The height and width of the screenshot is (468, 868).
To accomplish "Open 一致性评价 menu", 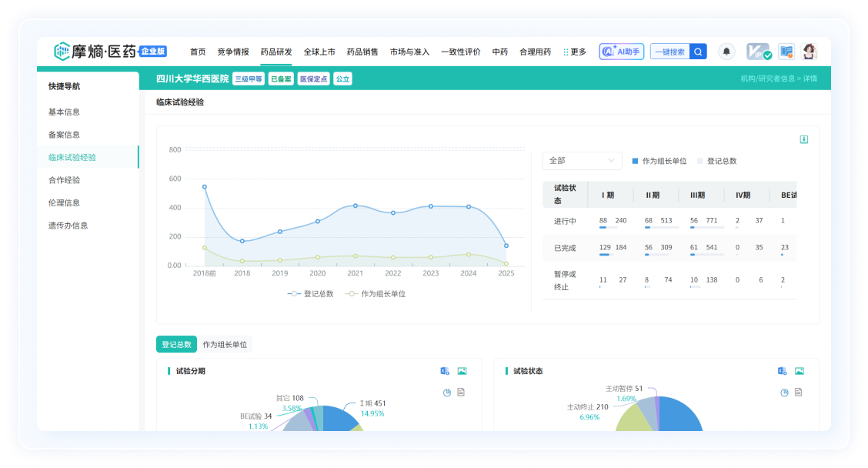I will 461,52.
